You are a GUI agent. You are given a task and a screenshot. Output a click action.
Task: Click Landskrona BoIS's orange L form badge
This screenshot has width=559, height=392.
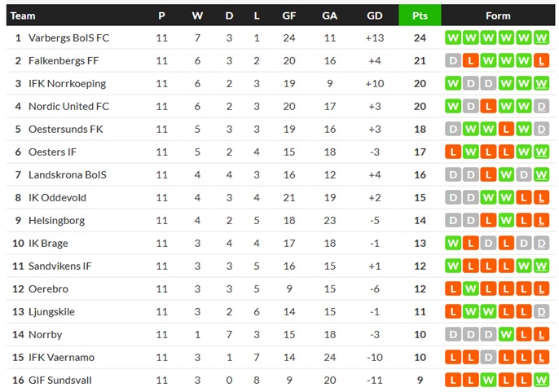click(488, 174)
